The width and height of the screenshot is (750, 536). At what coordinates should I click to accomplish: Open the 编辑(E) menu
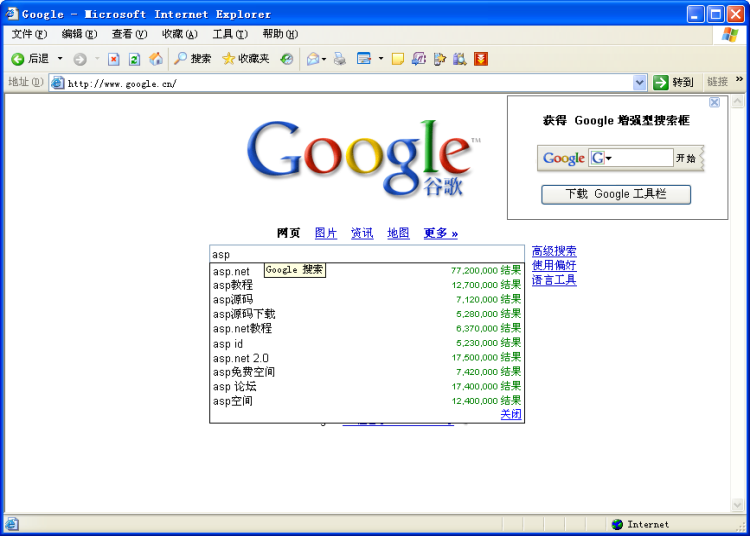coord(79,34)
